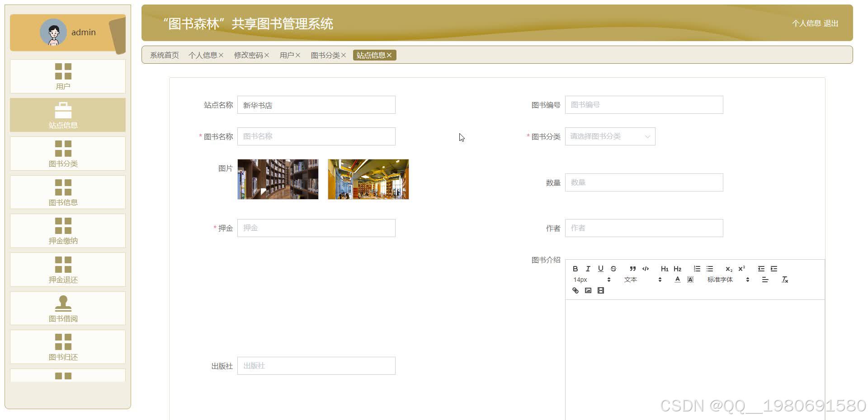
Task: Click the admin avatar picture
Action: pyautogui.click(x=53, y=32)
